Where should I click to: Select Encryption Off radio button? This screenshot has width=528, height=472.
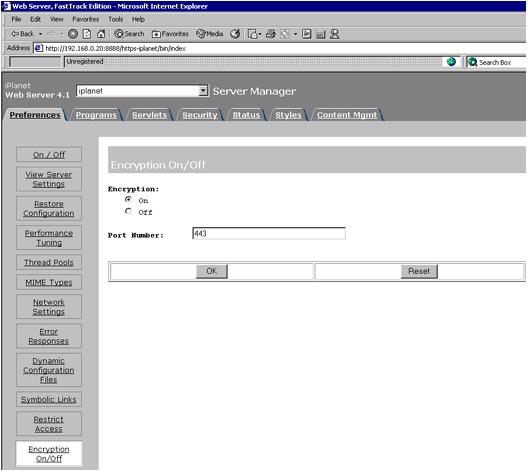(128, 211)
